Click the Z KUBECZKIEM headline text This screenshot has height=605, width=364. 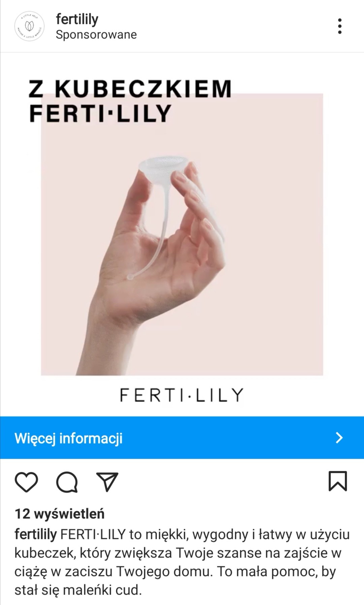coord(130,89)
